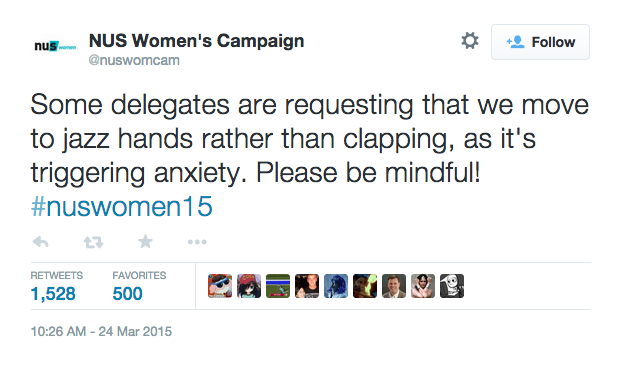Open the #nuswomen15 hashtag
The height and width of the screenshot is (371, 620).
coord(121,206)
